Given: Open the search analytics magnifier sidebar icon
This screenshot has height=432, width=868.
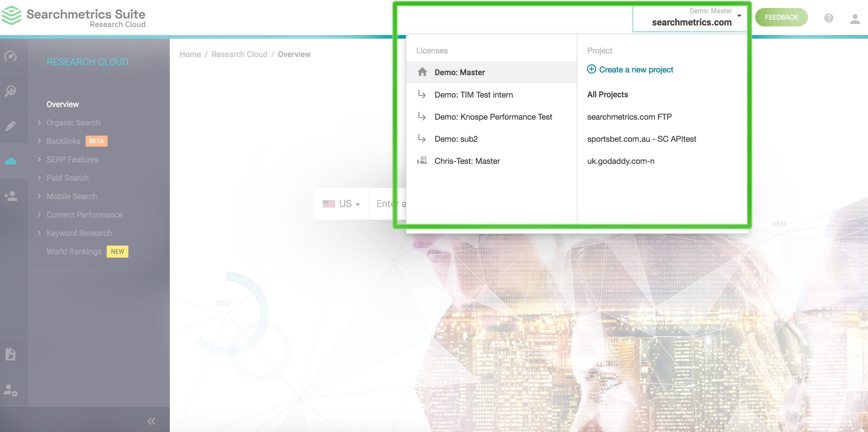Looking at the screenshot, I should [x=10, y=91].
